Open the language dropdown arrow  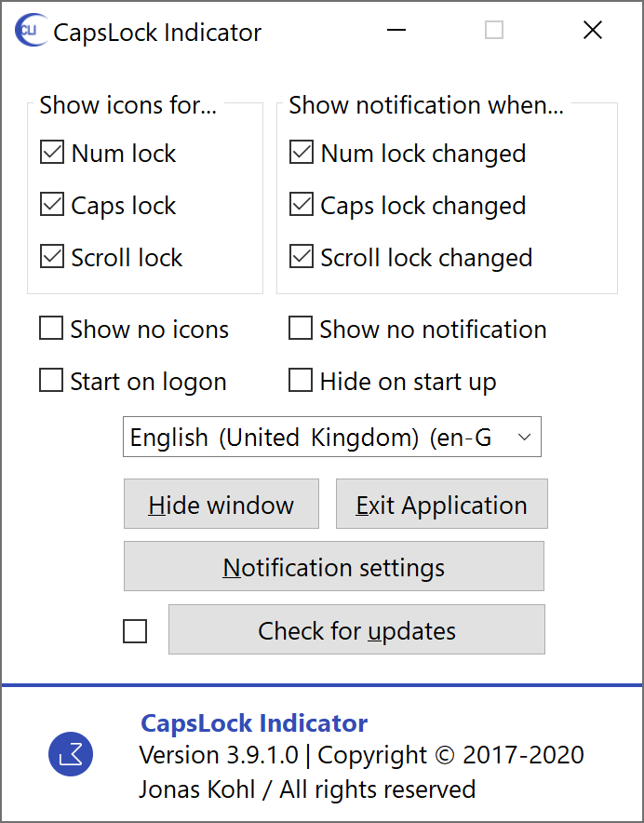524,438
